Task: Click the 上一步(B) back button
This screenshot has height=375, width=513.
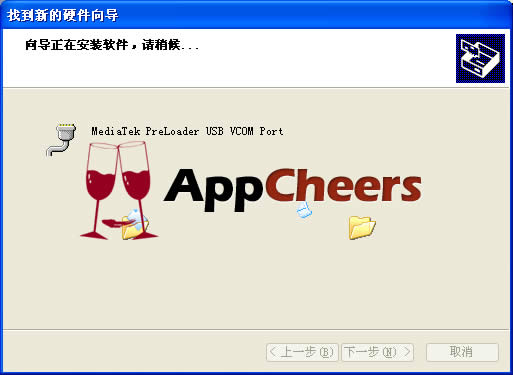Action: pyautogui.click(x=302, y=352)
